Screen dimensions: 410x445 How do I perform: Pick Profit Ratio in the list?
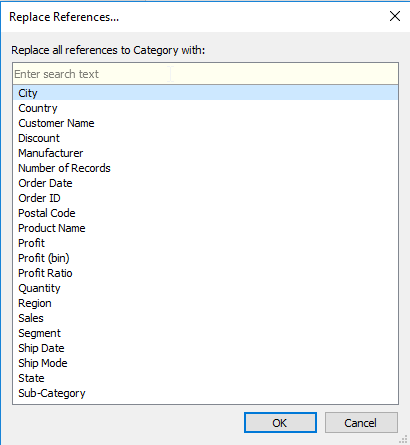point(205,273)
